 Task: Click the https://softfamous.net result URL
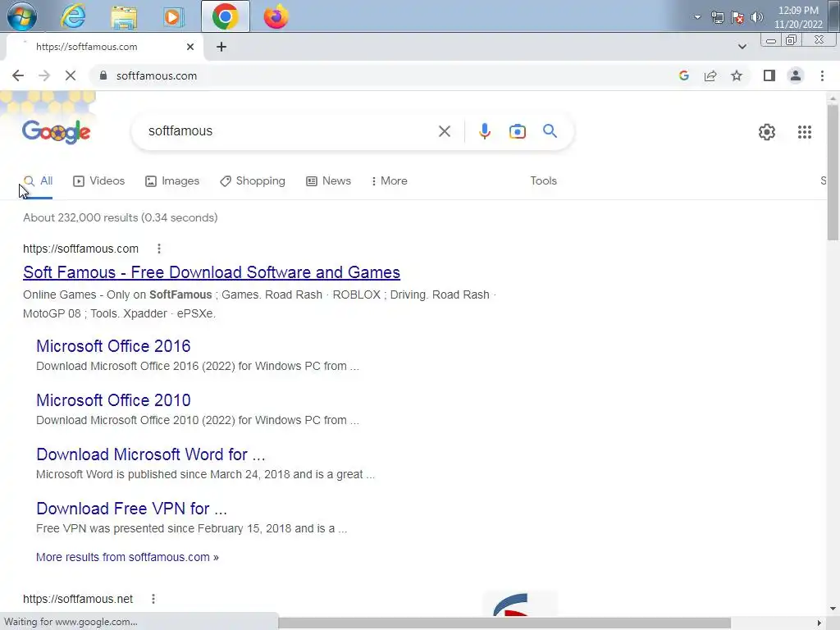coord(78,599)
